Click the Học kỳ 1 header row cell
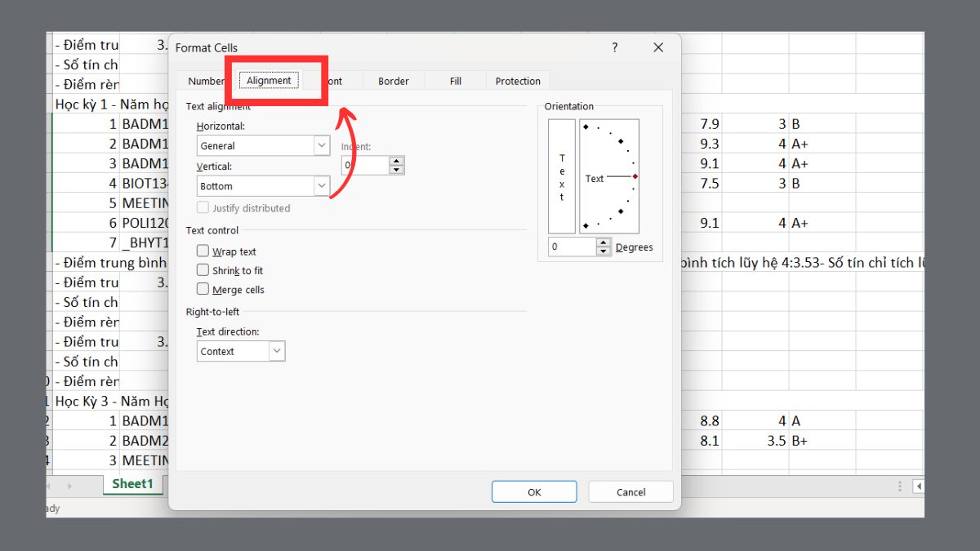This screenshot has width=980, height=551. [x=110, y=104]
